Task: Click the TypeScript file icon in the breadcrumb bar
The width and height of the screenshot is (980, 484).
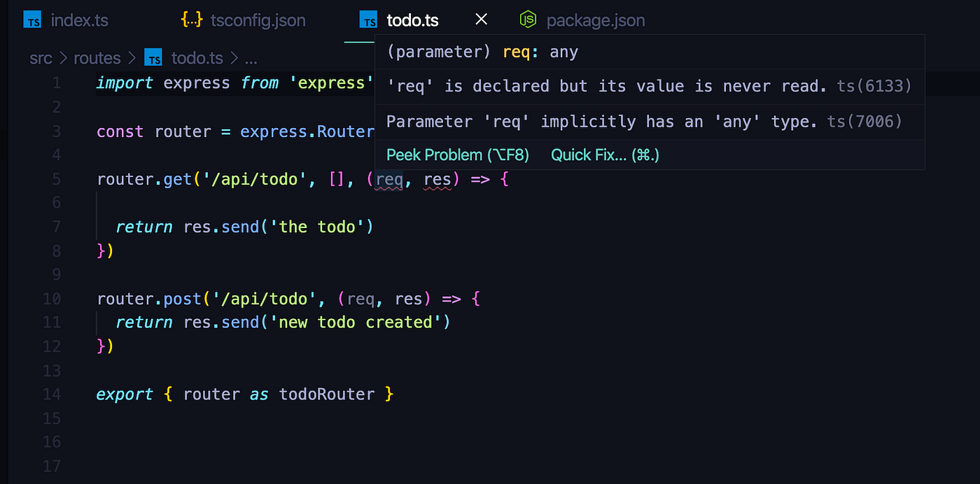Action: pyautogui.click(x=153, y=57)
